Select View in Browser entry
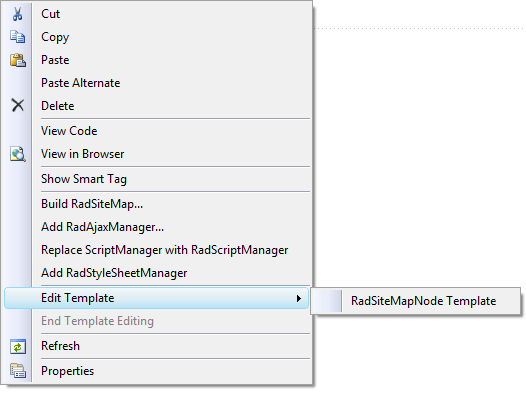This screenshot has height=395, width=526. [x=156, y=154]
